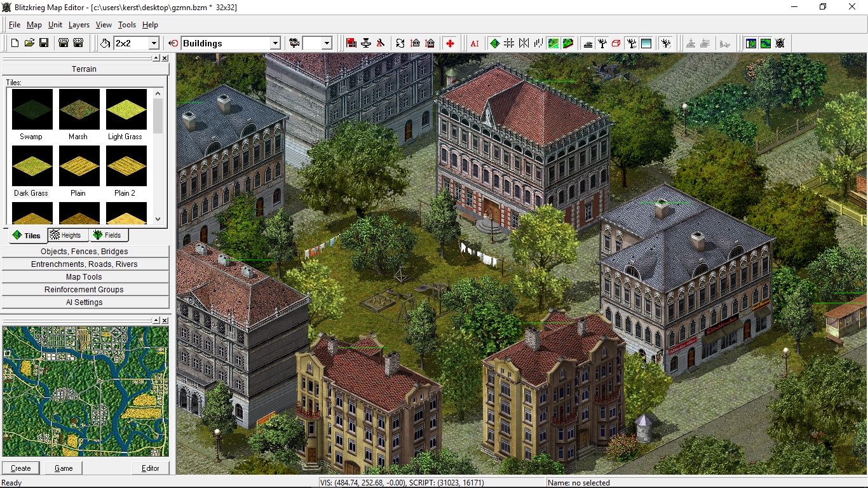
Task: Click the Create button below minimap
Action: pos(21,468)
